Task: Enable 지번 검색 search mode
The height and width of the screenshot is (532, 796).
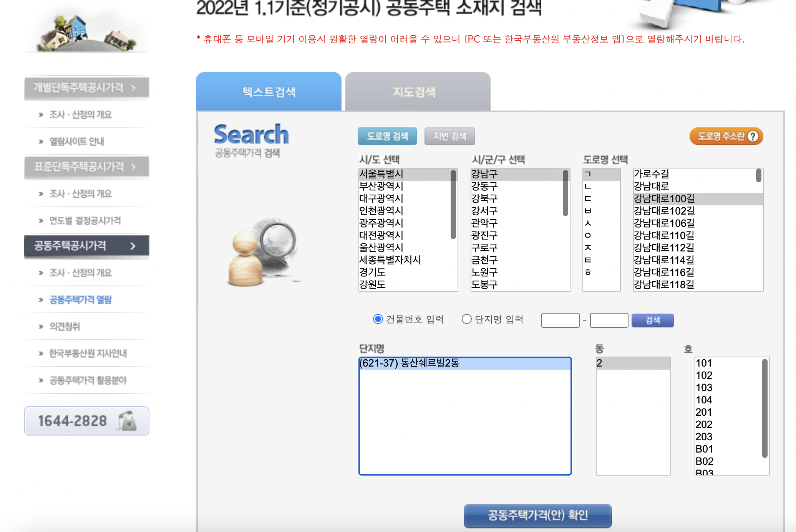Action: tap(449, 136)
